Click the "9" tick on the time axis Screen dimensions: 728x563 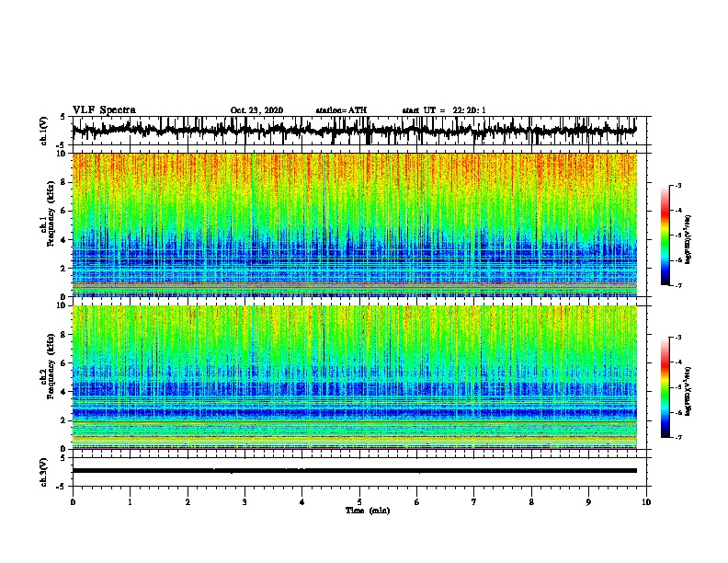coord(588,502)
